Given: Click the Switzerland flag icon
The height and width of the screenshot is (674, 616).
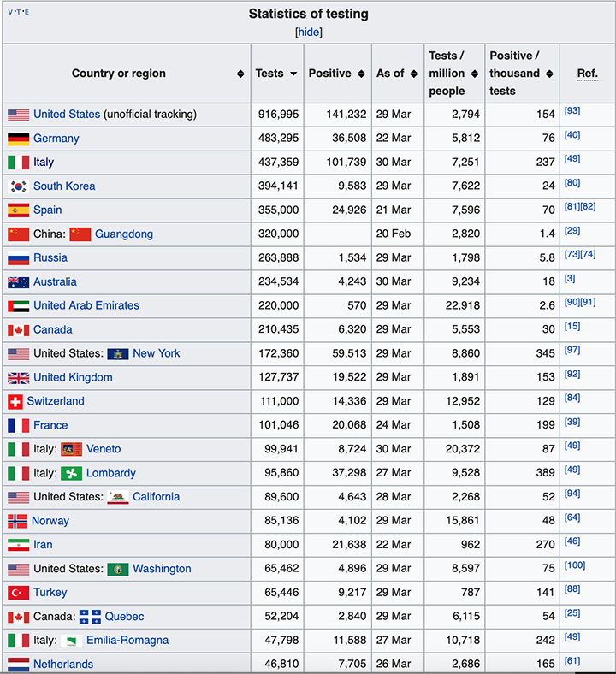Looking at the screenshot, I should tap(15, 402).
